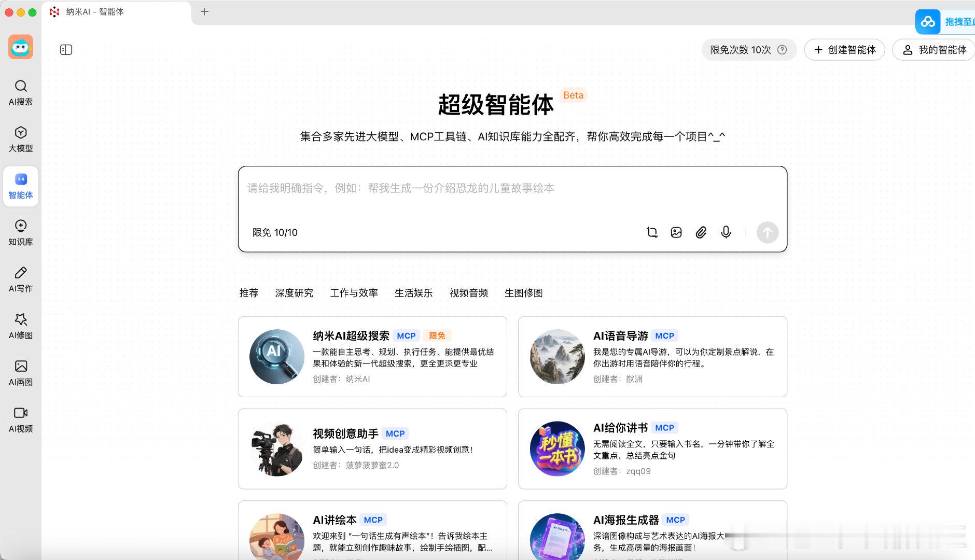Select the 智能体 sidebar item
This screenshot has height=560, width=975.
pyautogui.click(x=21, y=187)
